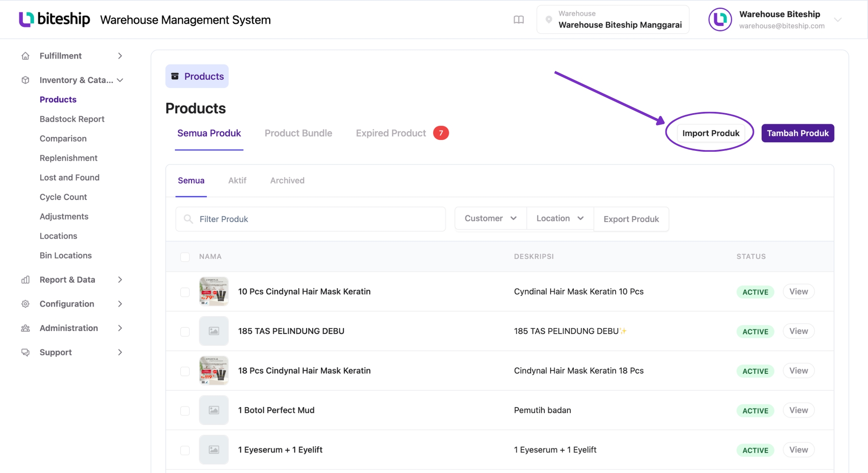Click the ACTIVE status badge for 1 Botol Perfect Mud
This screenshot has height=473, width=868.
[x=755, y=411]
